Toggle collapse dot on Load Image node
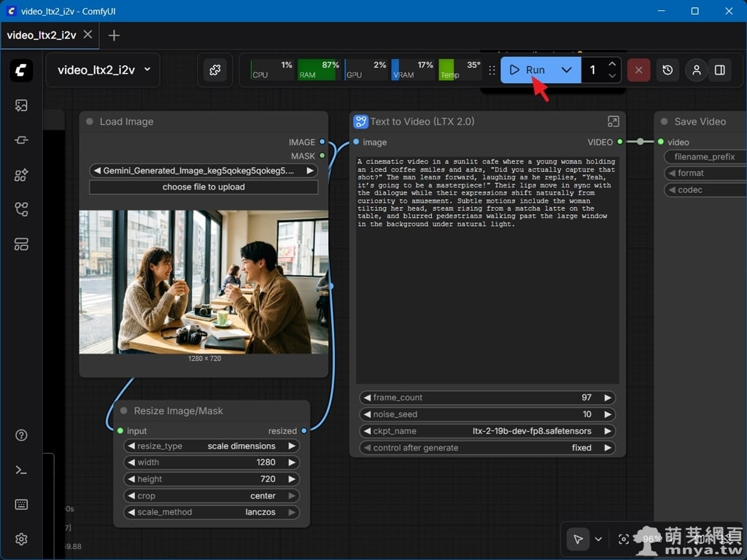 tap(90, 122)
